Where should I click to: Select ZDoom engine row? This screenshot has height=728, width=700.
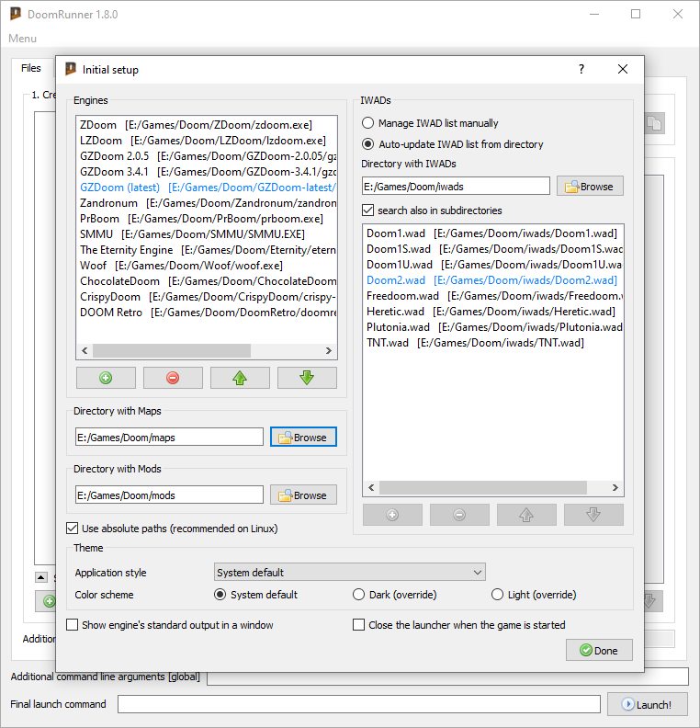(207, 125)
